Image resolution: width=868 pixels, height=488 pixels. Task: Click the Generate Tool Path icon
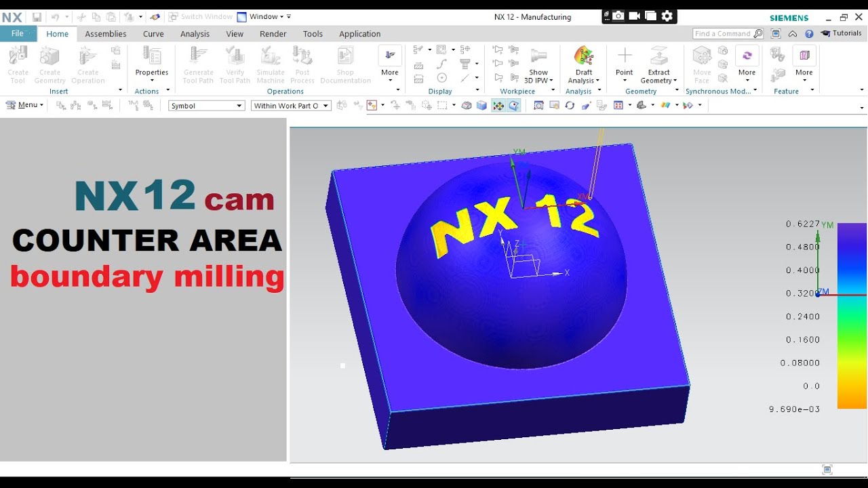click(x=199, y=56)
